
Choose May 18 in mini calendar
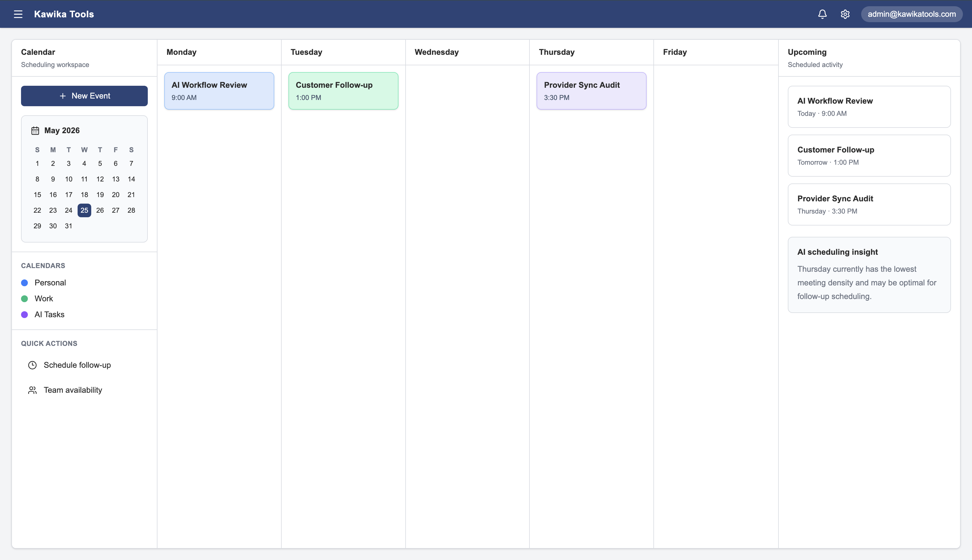(x=84, y=195)
